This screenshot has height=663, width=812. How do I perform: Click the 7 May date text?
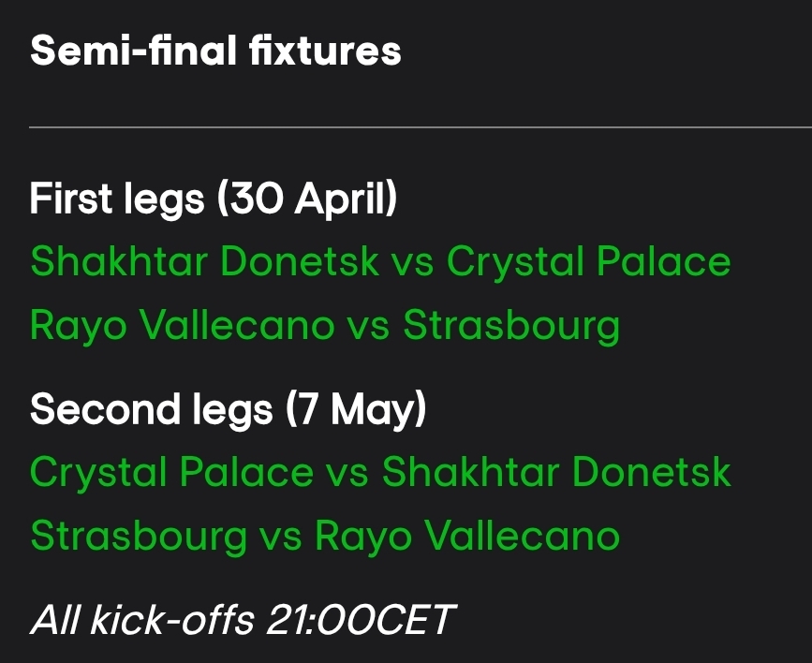(357, 410)
